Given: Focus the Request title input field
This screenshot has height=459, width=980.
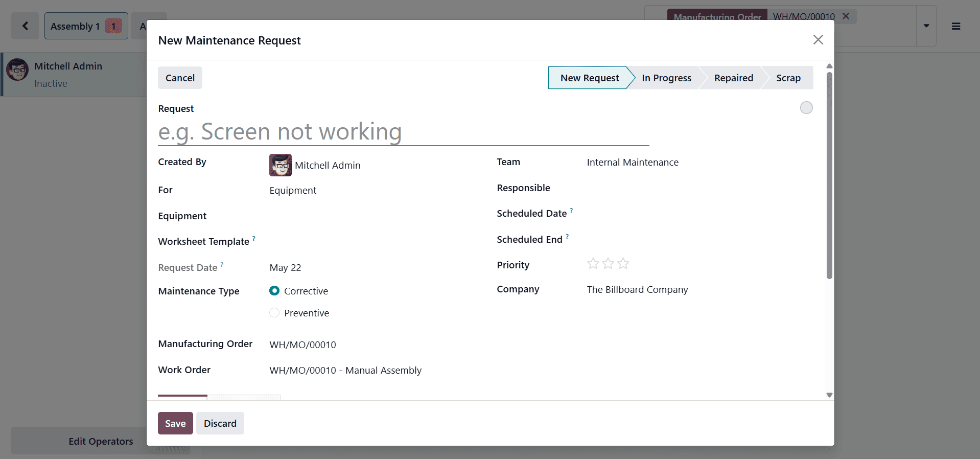Looking at the screenshot, I should (x=403, y=132).
